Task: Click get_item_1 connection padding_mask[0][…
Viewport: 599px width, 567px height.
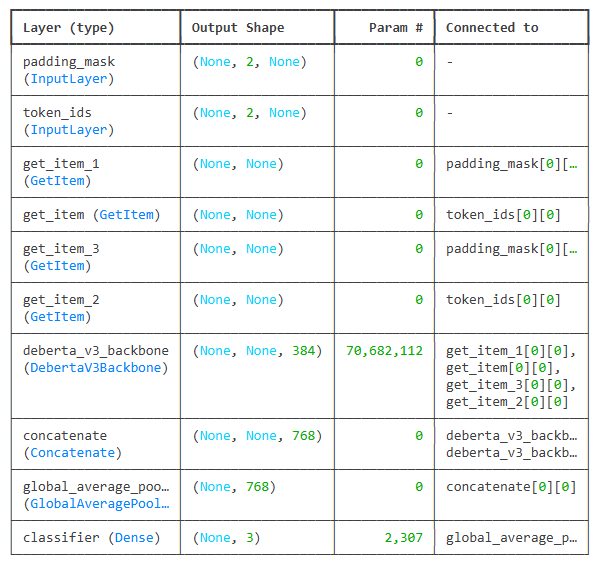Action: coord(512,164)
